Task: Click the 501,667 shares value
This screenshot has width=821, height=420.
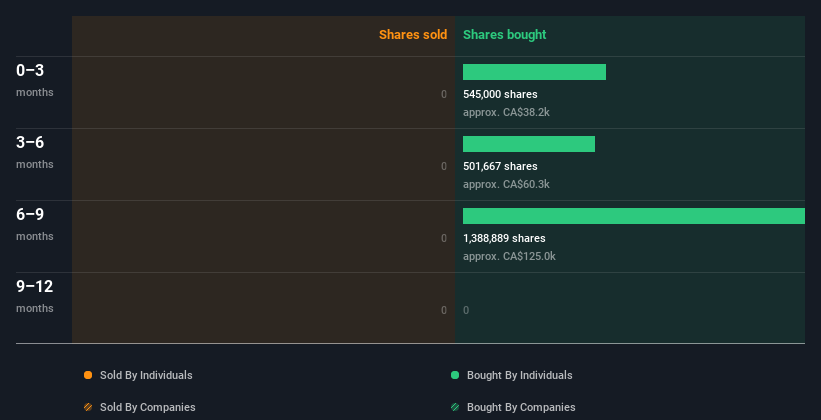Action: (x=500, y=166)
